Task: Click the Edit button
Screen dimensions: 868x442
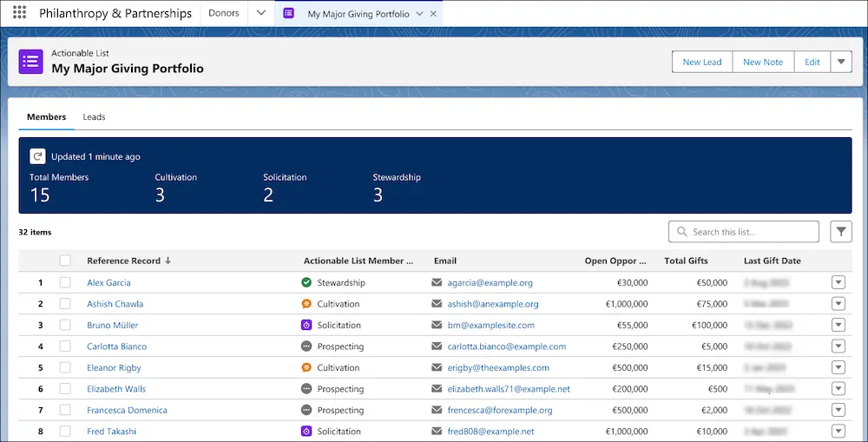Action: point(812,62)
